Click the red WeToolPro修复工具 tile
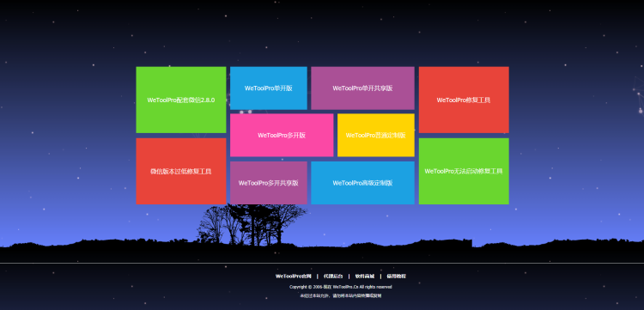The height and width of the screenshot is (310, 644). pyautogui.click(x=464, y=100)
